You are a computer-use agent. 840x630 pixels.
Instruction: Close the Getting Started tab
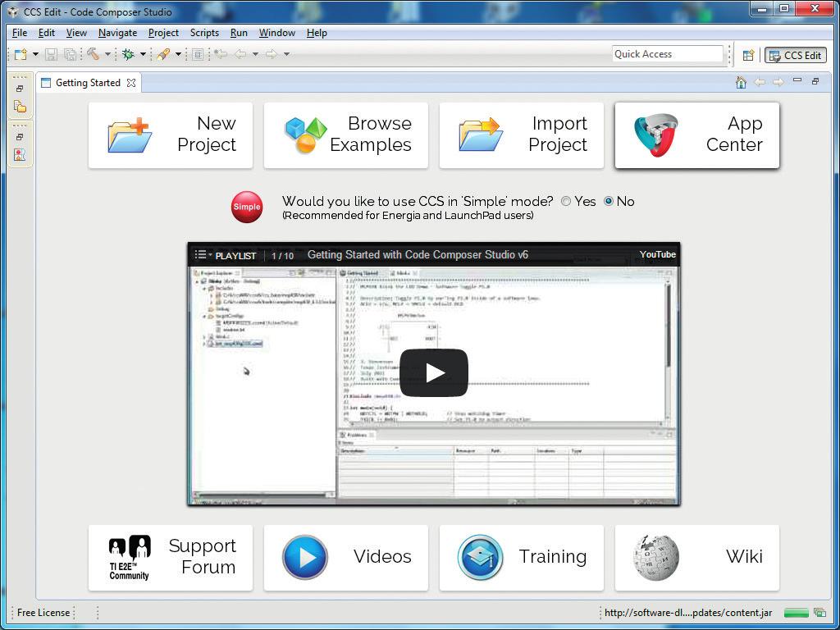click(x=131, y=83)
